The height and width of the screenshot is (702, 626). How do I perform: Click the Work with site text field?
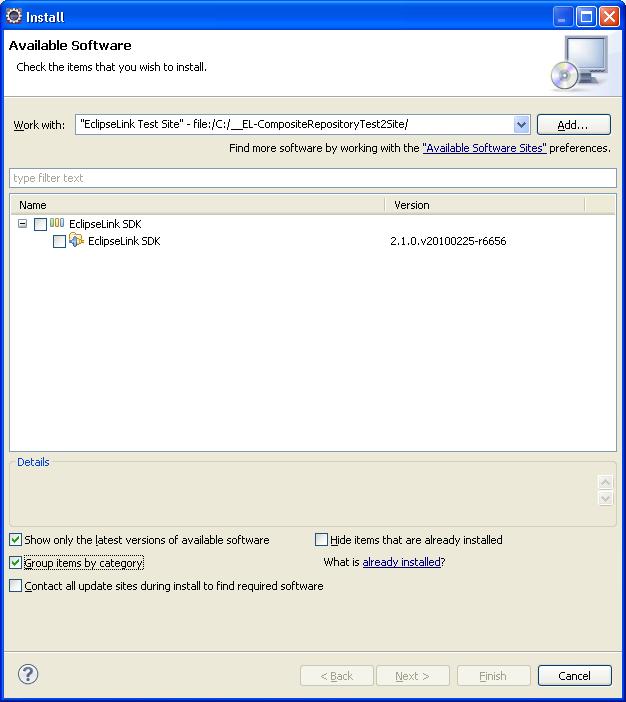[295, 124]
